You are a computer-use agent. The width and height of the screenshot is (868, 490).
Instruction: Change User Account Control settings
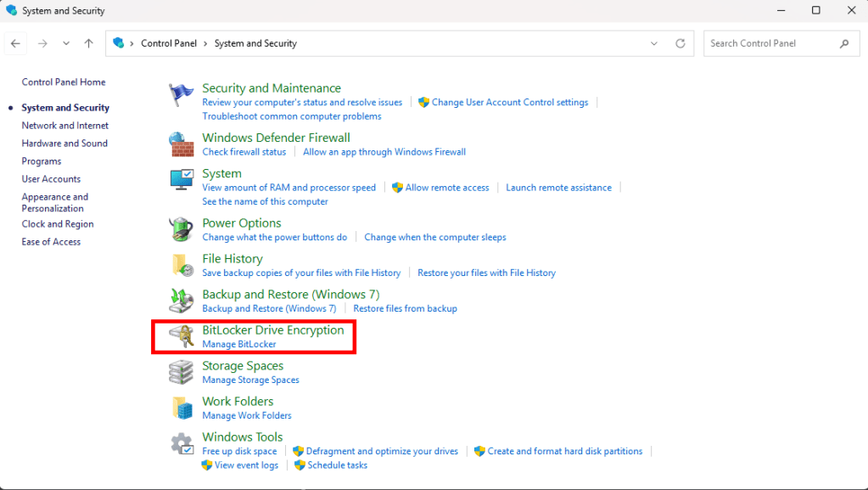pyautogui.click(x=510, y=102)
